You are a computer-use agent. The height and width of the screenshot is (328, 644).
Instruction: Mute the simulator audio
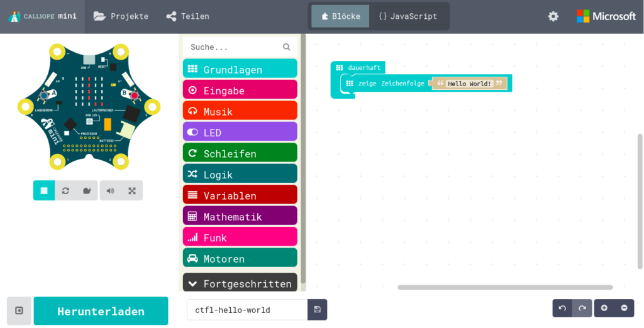pyautogui.click(x=111, y=190)
